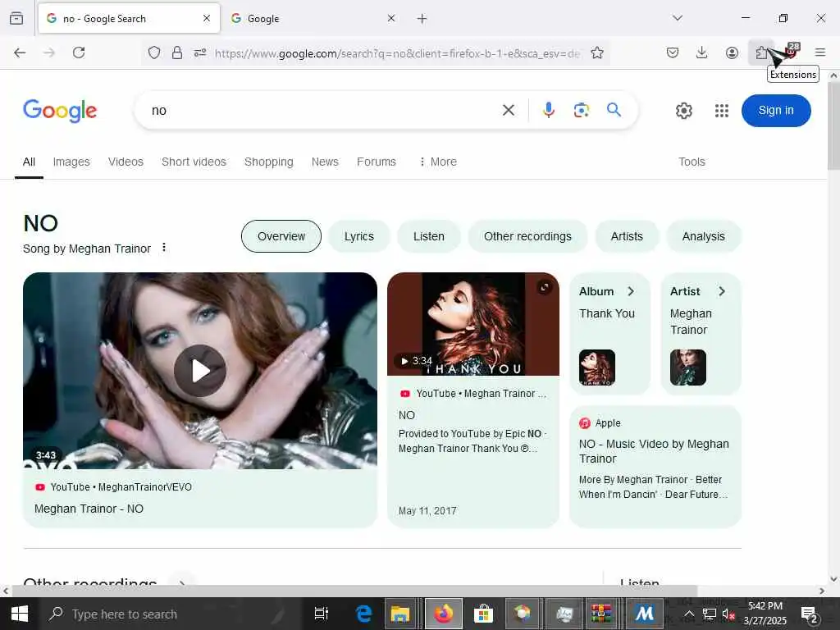
Task: Open the Firefox account icon
Action: 732,52
